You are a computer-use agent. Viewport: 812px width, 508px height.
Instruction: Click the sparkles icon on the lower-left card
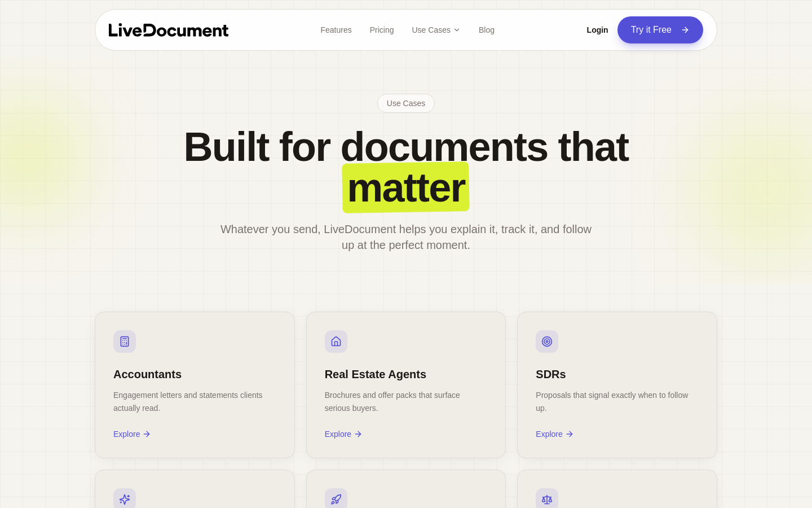[125, 498]
